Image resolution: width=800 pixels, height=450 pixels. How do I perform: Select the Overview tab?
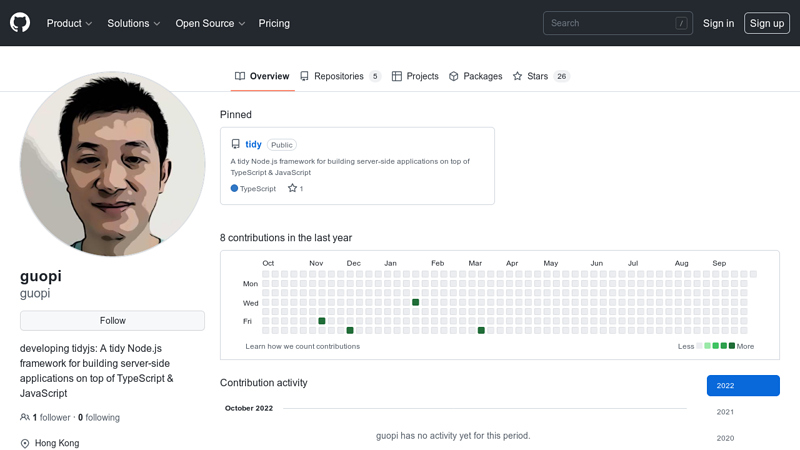[262, 76]
